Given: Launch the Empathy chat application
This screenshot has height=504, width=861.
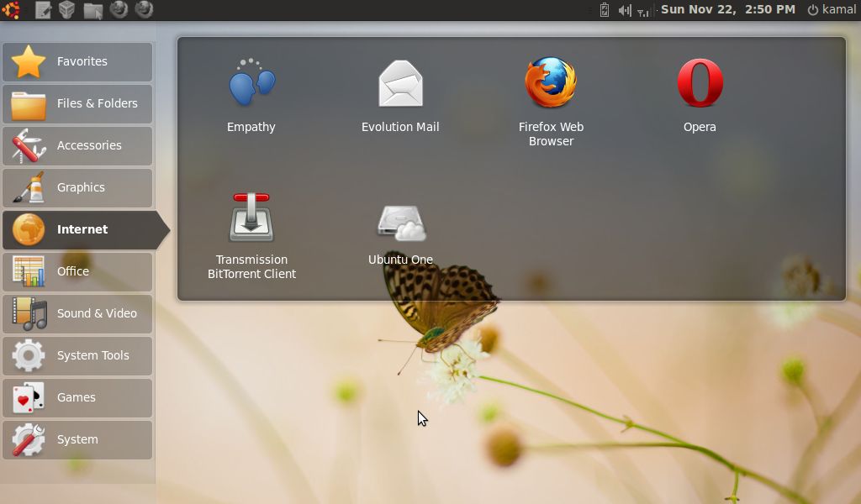Looking at the screenshot, I should coord(251,95).
